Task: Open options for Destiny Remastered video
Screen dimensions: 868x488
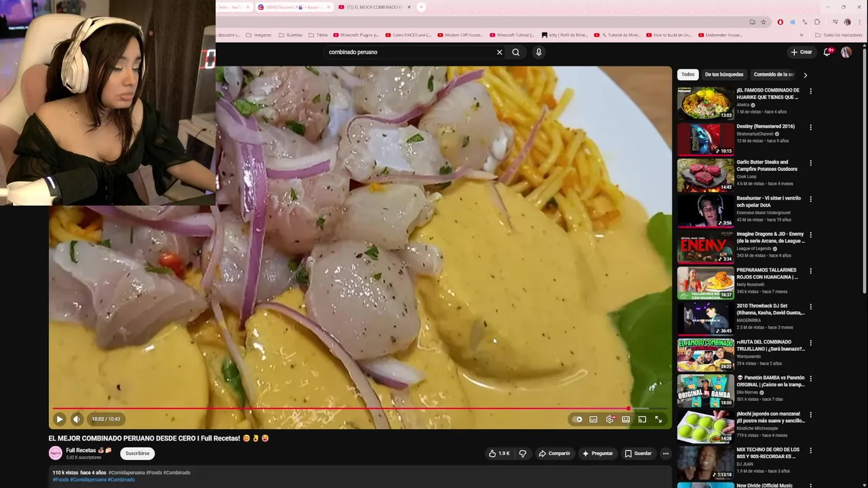Action: [810, 127]
